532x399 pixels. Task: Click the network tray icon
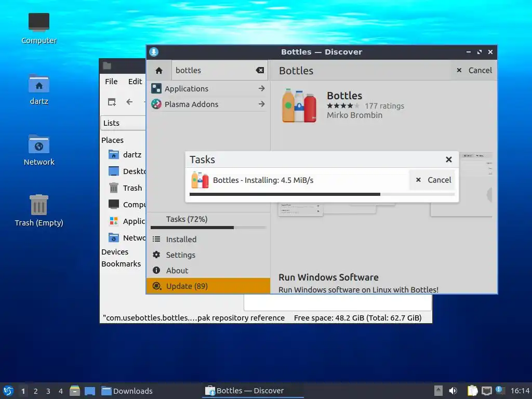[486, 391]
